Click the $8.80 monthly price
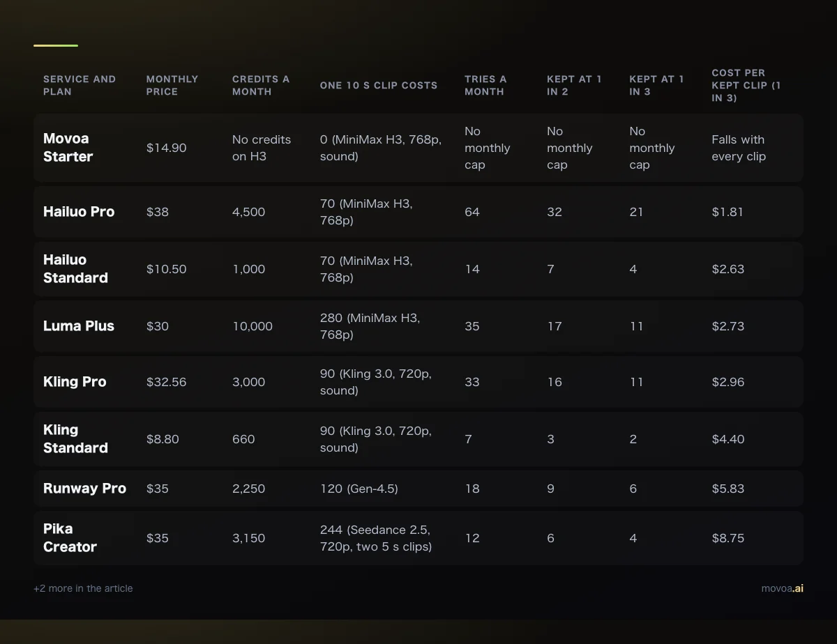837x644 pixels. click(x=163, y=439)
